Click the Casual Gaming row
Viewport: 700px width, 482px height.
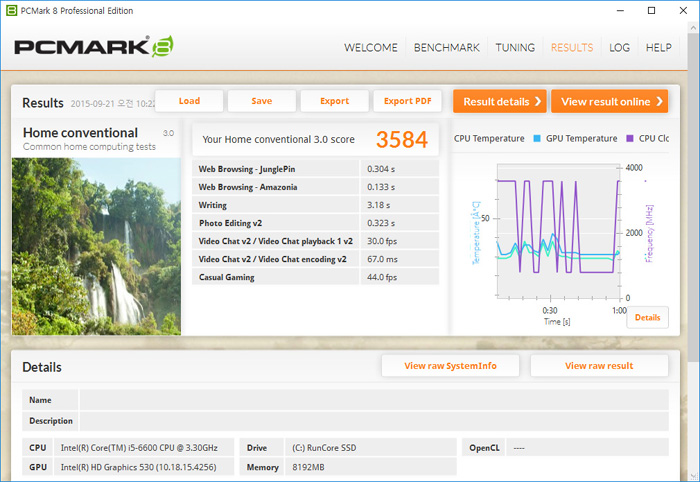click(x=316, y=277)
